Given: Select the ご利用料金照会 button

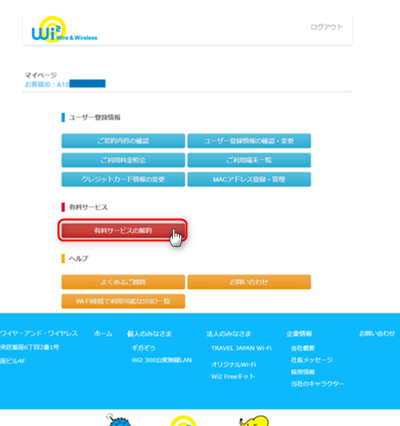Looking at the screenshot, I should point(123,160).
